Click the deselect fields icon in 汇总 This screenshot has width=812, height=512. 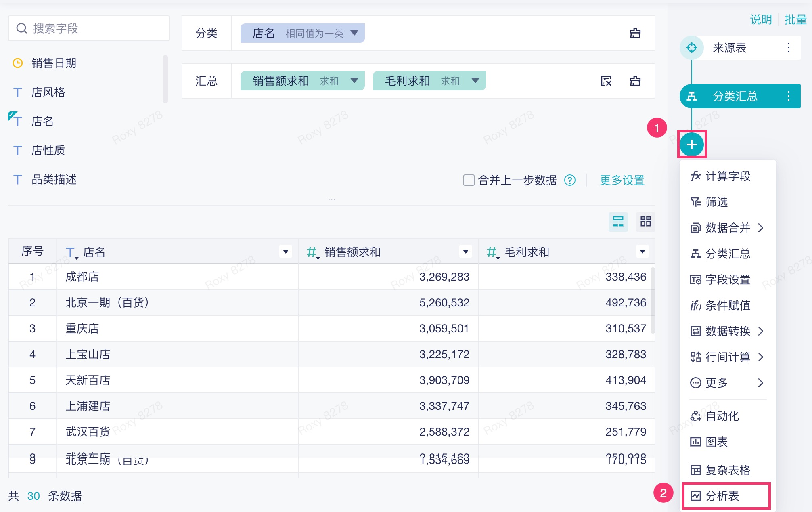(606, 81)
